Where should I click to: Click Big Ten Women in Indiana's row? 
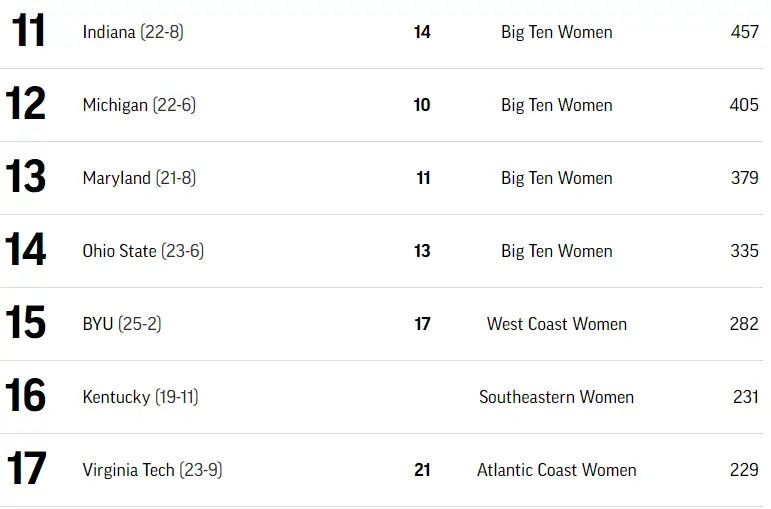pos(557,32)
